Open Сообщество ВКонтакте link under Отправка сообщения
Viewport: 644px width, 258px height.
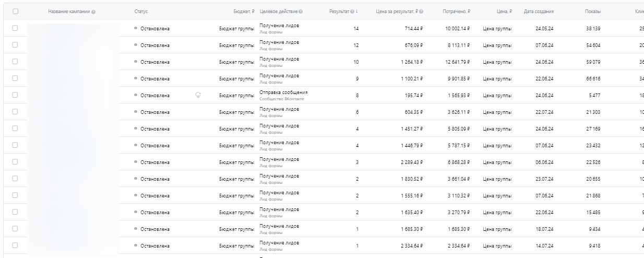tap(281, 99)
